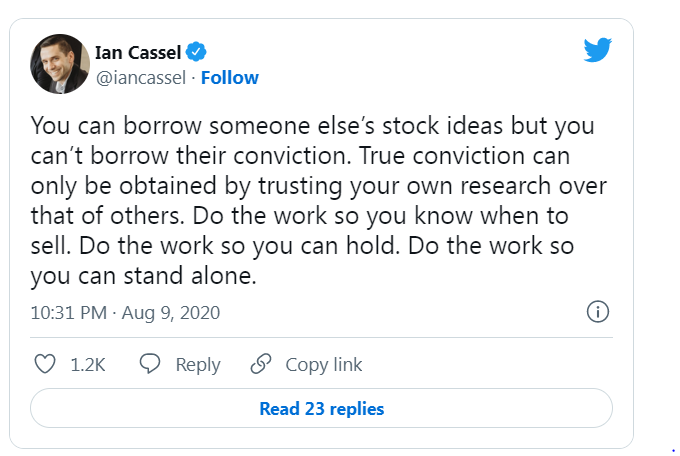Screen dimensions: 680x456
Task: Click the chain link copy icon
Action: coord(261,365)
